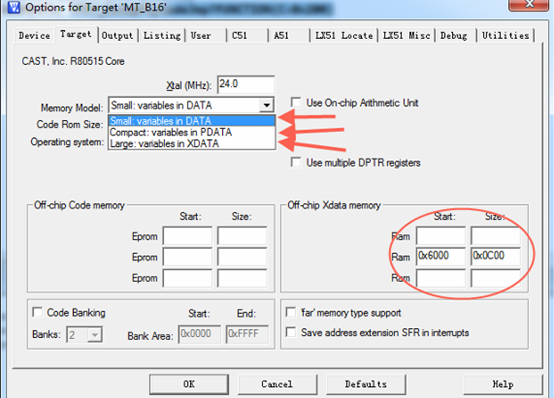The image size is (554, 398).
Task: Open the LX51 Misc tab
Action: [406, 36]
